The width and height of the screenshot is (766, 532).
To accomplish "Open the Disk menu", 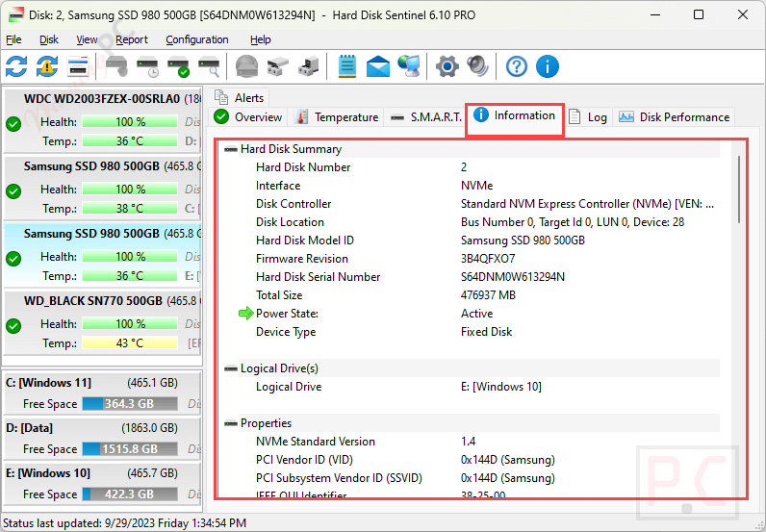I will tap(49, 39).
